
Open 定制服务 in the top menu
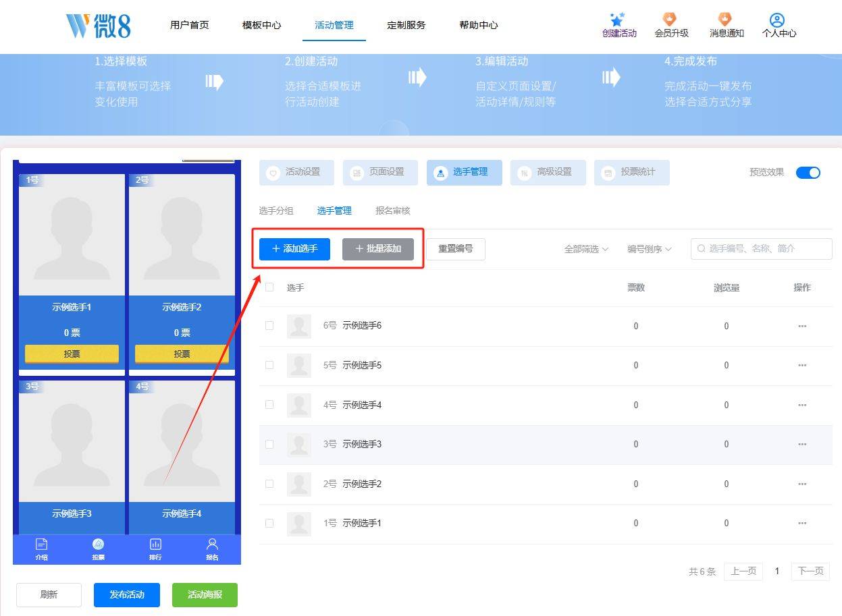406,25
